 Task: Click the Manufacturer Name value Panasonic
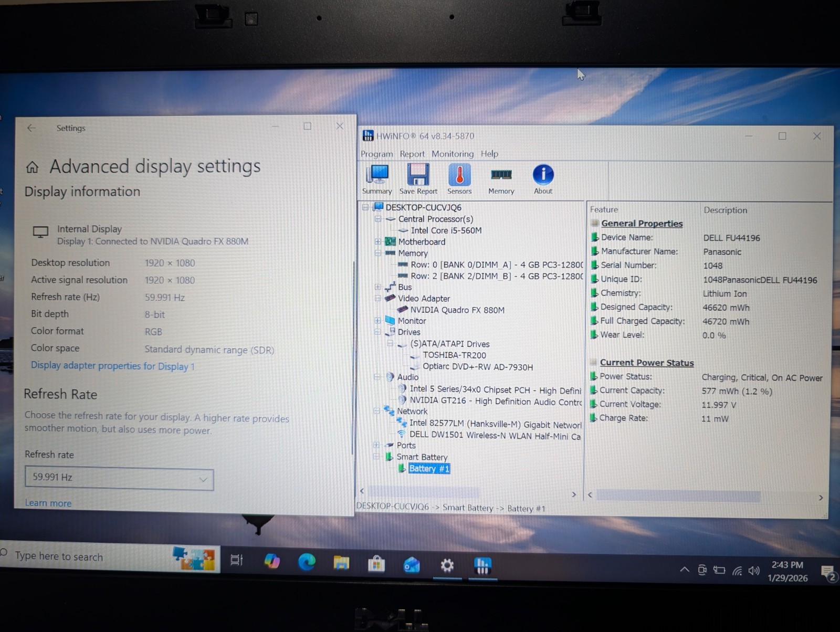click(722, 252)
